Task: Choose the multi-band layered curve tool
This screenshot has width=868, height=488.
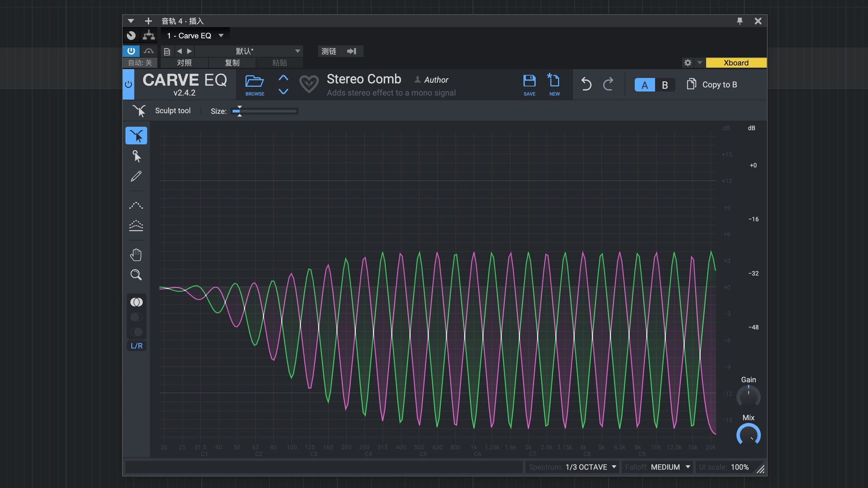Action: (x=136, y=225)
